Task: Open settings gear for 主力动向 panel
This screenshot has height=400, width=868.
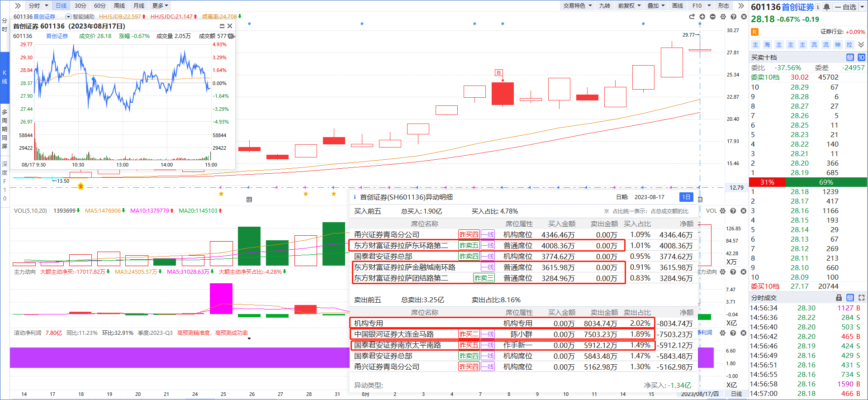Action: [723, 272]
